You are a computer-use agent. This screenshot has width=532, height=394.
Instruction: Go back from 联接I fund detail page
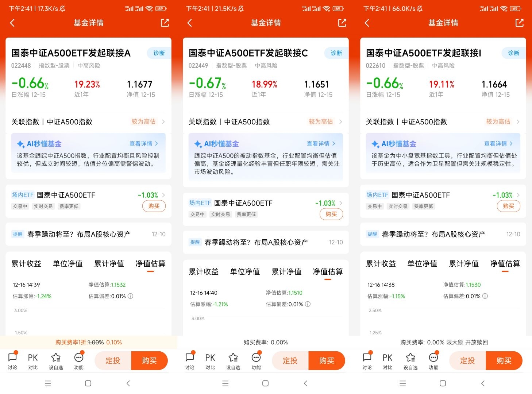coord(367,23)
